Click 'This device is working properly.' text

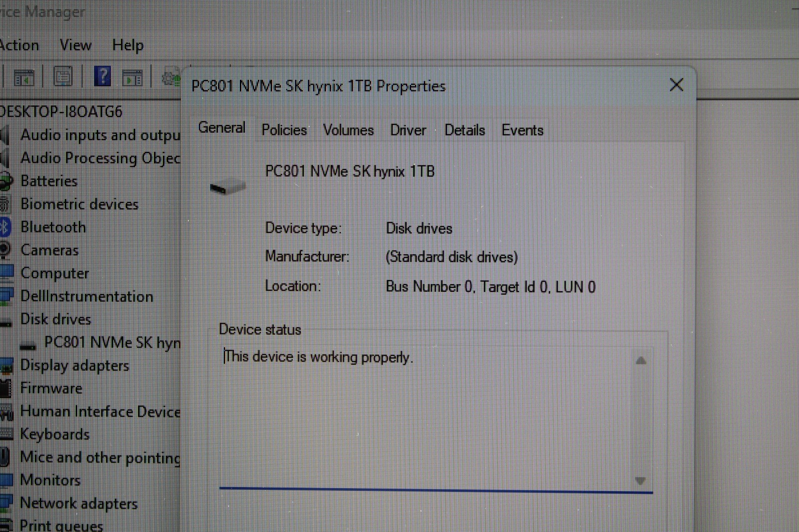(318, 357)
